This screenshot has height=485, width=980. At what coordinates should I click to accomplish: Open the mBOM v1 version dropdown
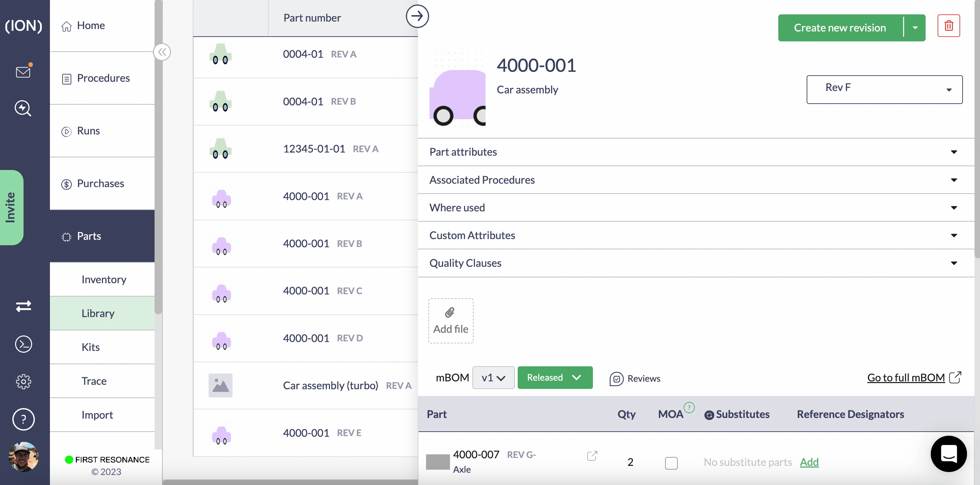tap(493, 377)
